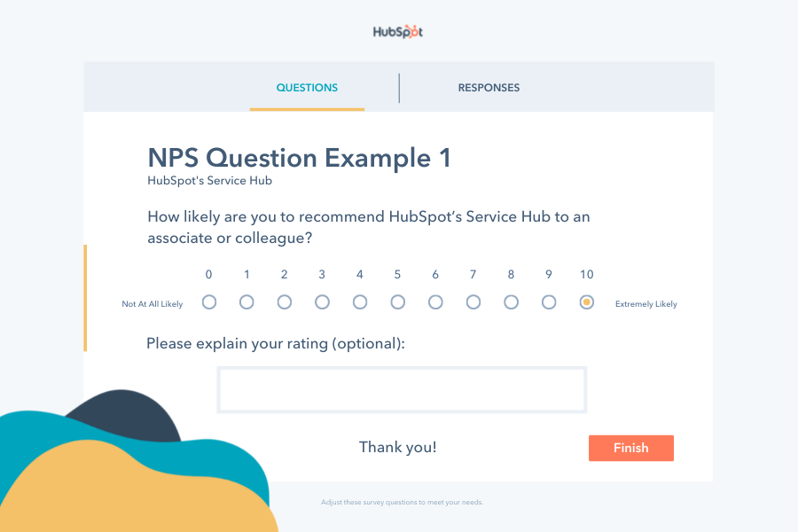Click the Not At All Likely label

point(152,303)
